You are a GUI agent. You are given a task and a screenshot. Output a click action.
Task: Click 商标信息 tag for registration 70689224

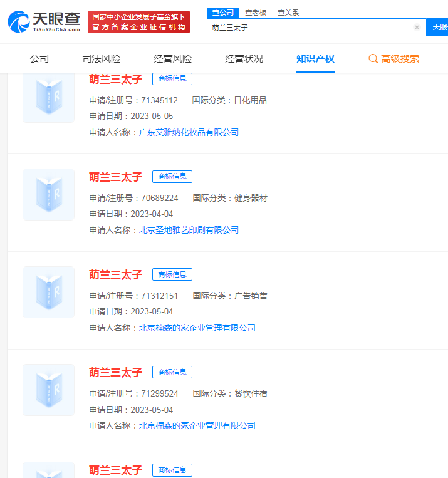pyautogui.click(x=172, y=177)
